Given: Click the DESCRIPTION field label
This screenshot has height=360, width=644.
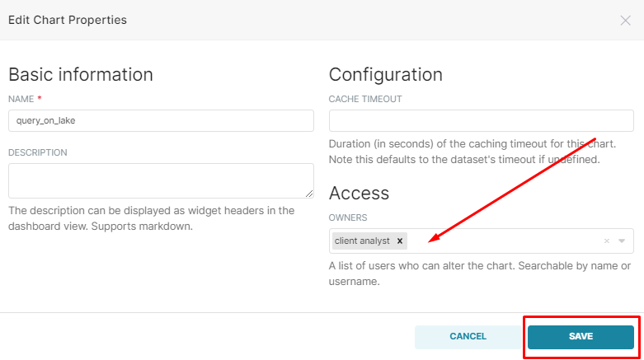Looking at the screenshot, I should [38, 152].
